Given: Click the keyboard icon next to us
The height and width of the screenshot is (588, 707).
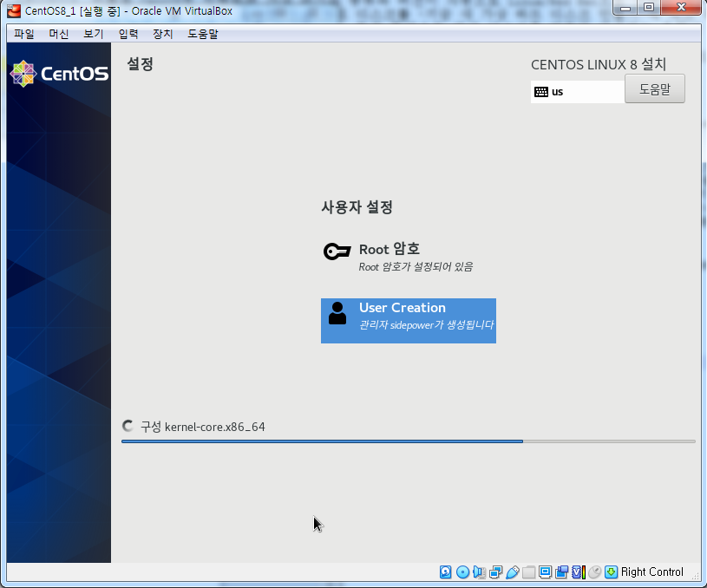Looking at the screenshot, I should click(x=541, y=92).
